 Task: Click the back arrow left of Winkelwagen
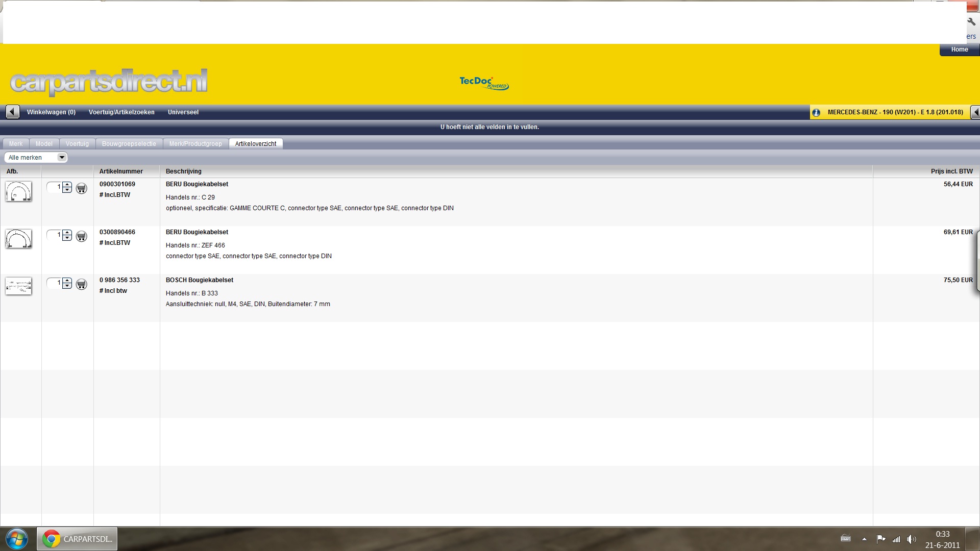click(x=13, y=112)
